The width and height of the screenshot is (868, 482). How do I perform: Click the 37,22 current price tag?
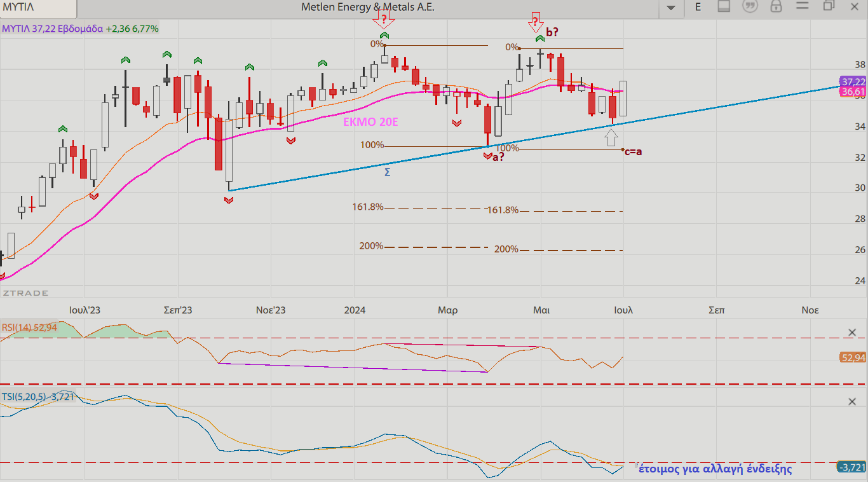tap(853, 82)
